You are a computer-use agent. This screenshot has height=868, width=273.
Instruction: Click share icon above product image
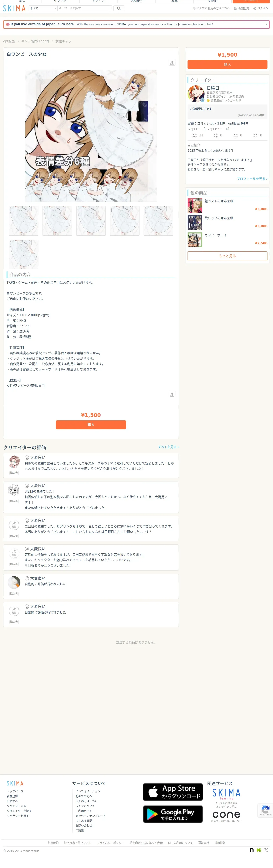[172, 63]
